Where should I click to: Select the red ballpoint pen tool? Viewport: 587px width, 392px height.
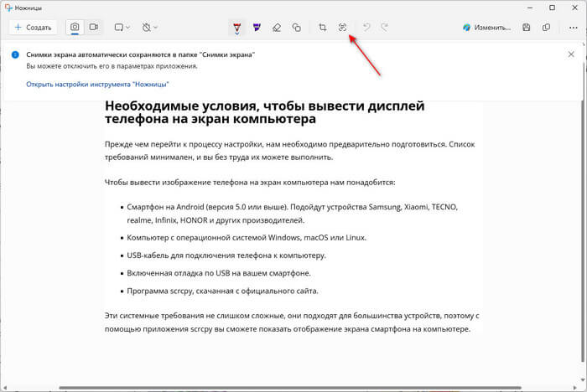tap(237, 28)
